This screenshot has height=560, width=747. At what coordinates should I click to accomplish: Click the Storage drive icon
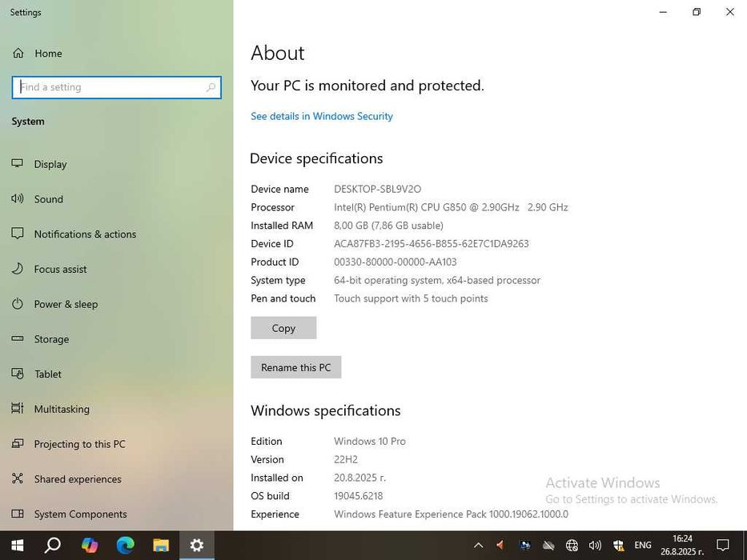tap(17, 338)
